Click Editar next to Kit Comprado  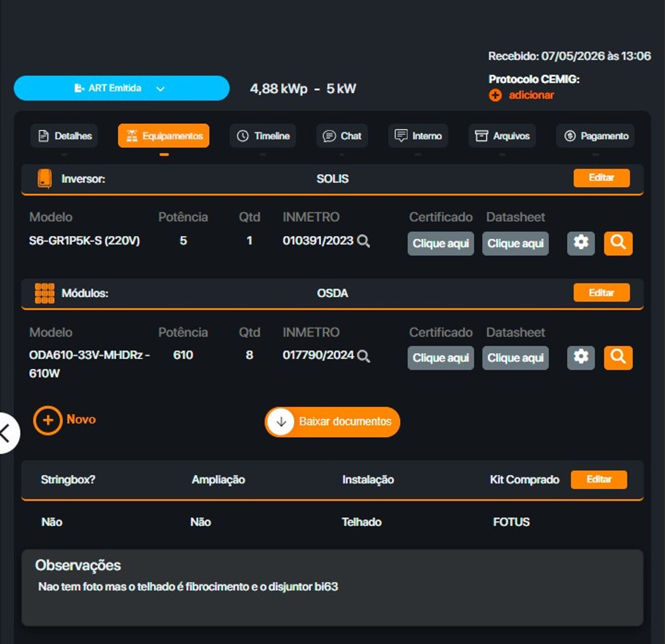[x=599, y=479]
